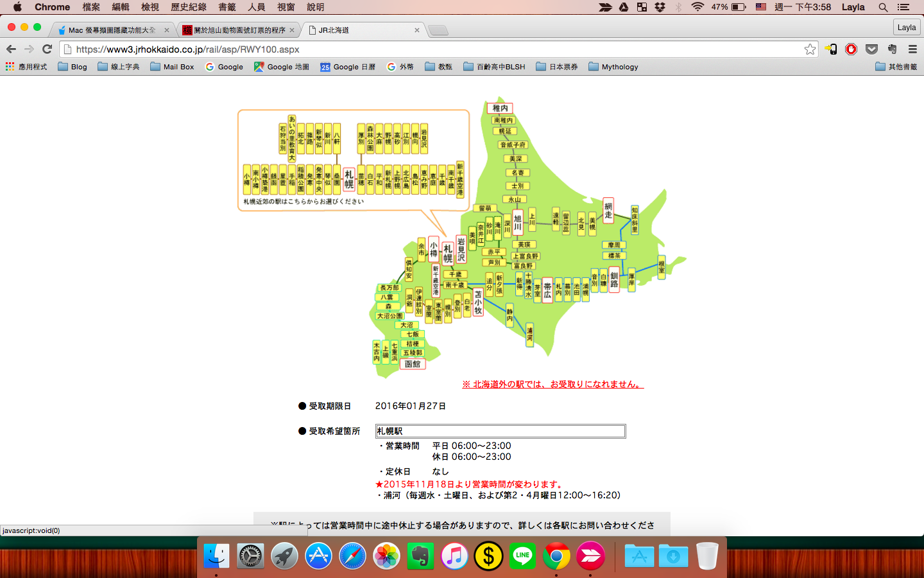Screen dimensions: 924x578
Task: Expand the 日本票券 bookmark folder
Action: pos(557,67)
